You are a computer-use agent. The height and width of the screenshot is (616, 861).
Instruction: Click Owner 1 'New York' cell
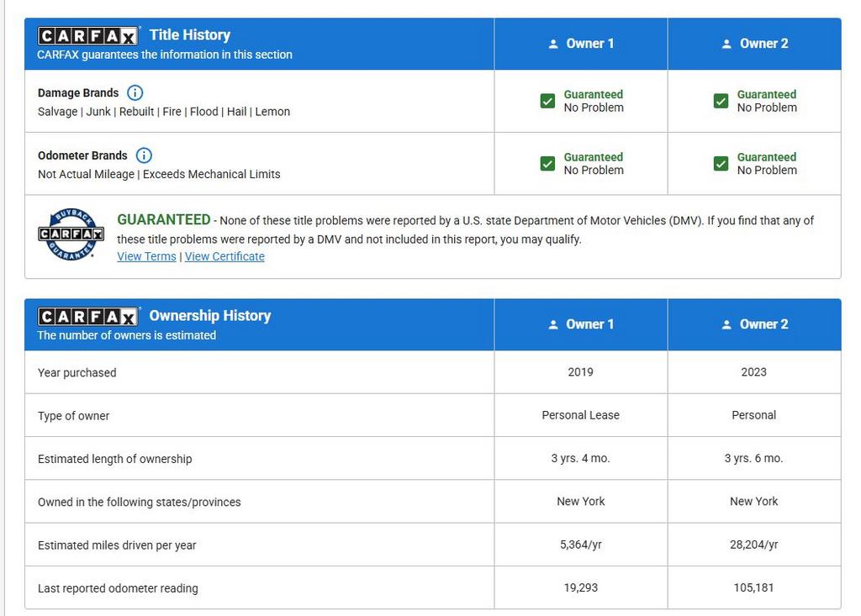tap(580, 501)
